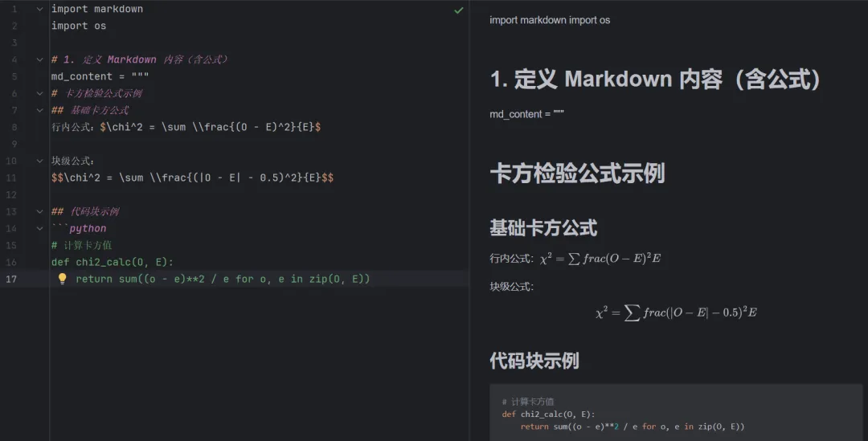Collapse the fold chevron at line 7
The height and width of the screenshot is (441, 868).
(x=39, y=110)
